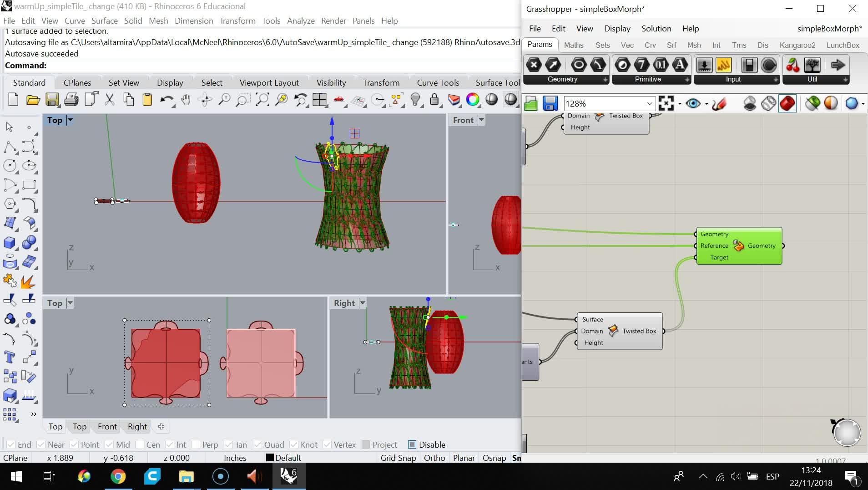
Task: Save the Rhino model with the floppy icon
Action: 52,100
